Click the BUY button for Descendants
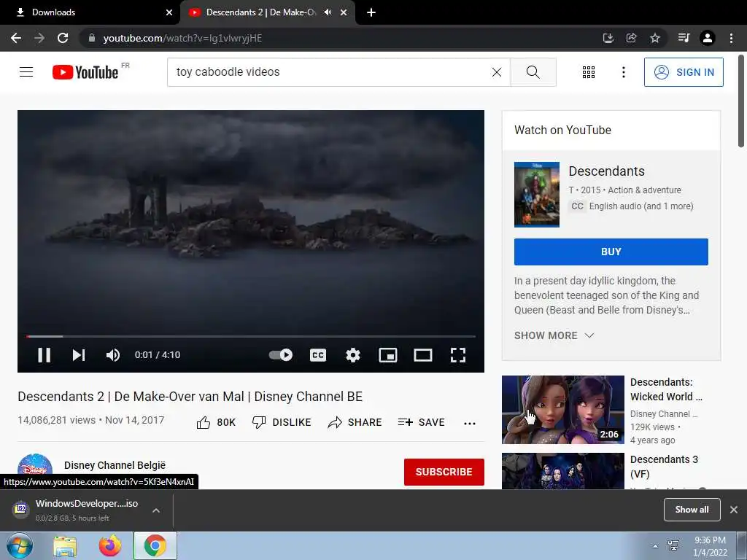The image size is (747, 560). 611,252
